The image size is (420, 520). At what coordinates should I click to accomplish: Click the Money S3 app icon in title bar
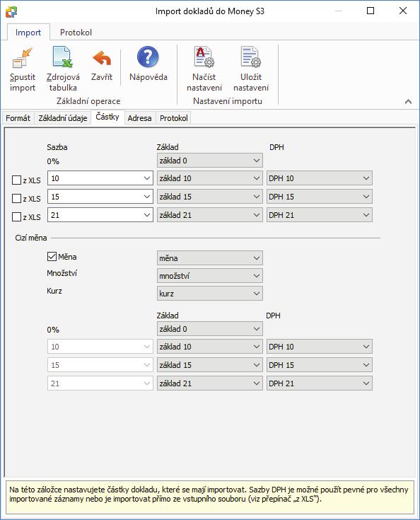tap(11, 11)
